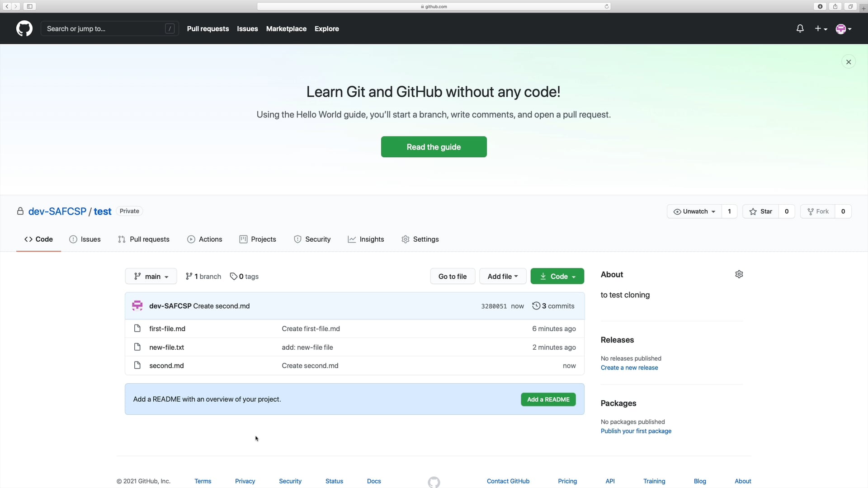Open the user avatar account menu
Screen dimensions: 868x488
coord(844,29)
